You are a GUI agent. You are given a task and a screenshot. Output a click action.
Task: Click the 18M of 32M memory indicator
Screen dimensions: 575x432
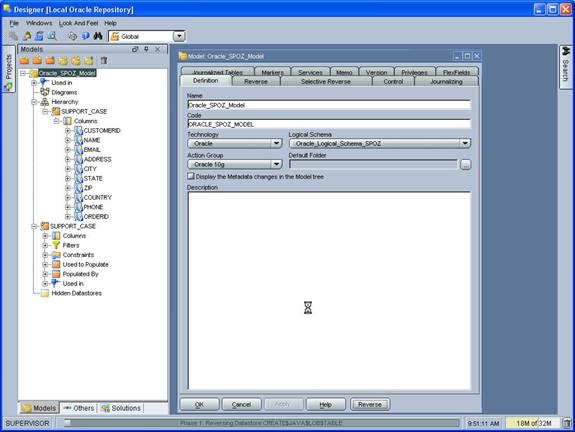(533, 423)
